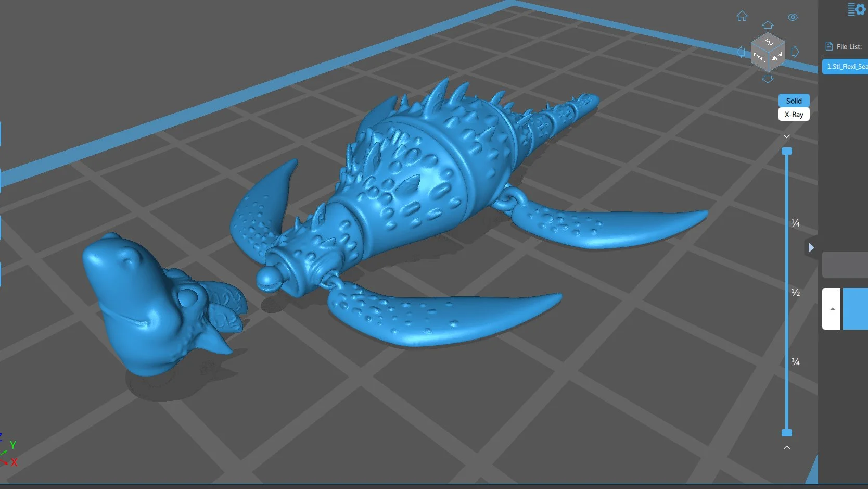The width and height of the screenshot is (868, 489).
Task: Select the 1.Stl_Flexi_Sea file entry
Action: 845,67
